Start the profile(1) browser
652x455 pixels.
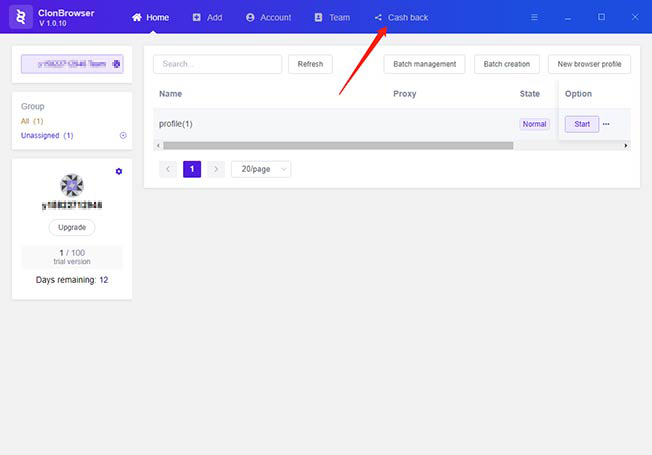pyautogui.click(x=582, y=124)
